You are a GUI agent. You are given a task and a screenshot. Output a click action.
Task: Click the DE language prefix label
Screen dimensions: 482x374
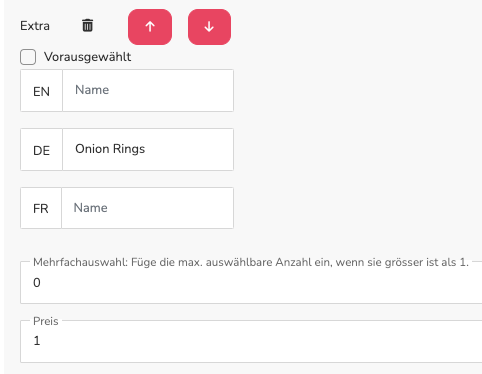[41, 151]
